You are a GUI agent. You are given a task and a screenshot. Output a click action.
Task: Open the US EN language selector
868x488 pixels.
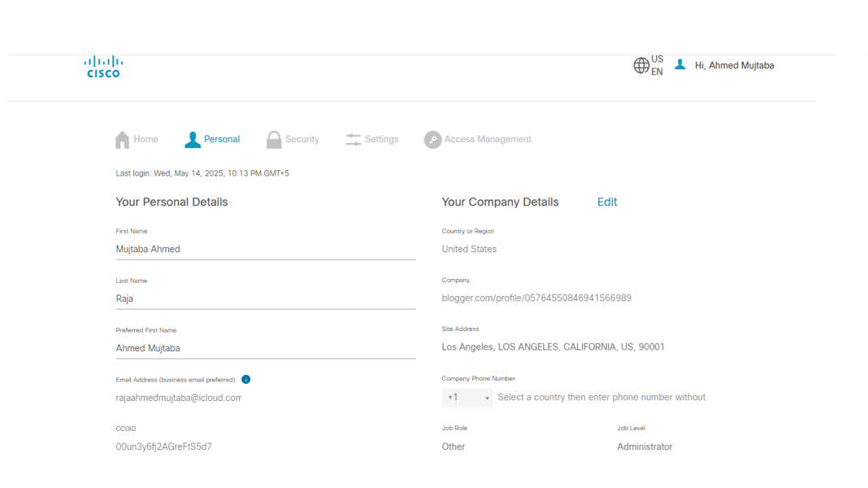[x=657, y=66]
